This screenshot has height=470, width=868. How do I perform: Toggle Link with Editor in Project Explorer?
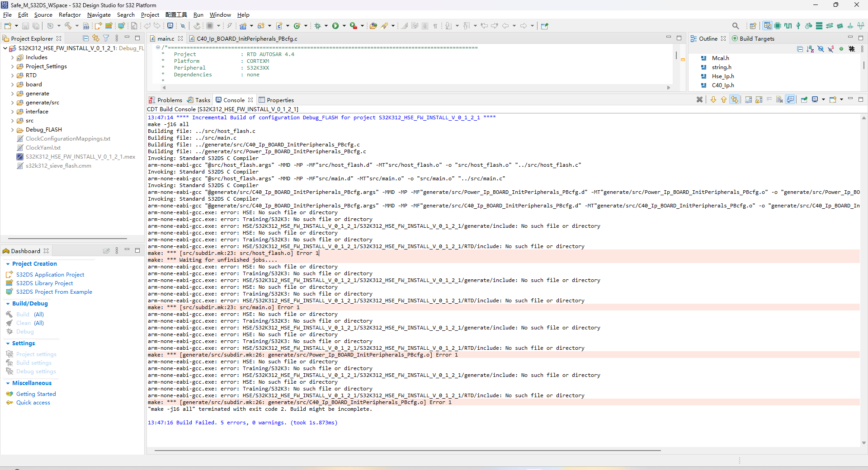[x=96, y=38]
